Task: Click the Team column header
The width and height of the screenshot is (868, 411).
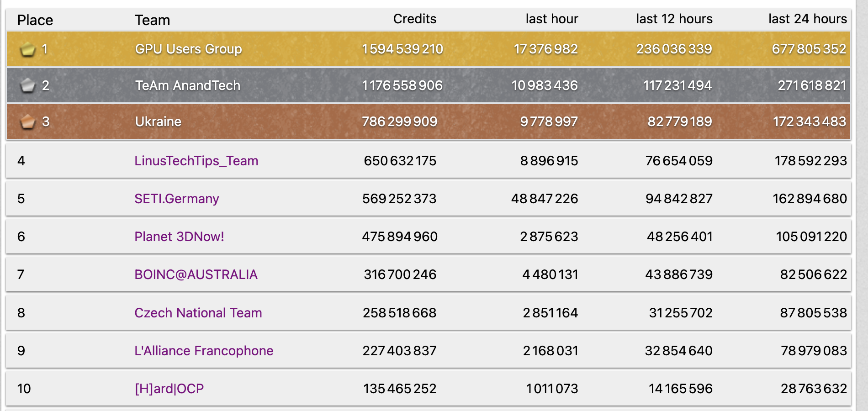Action: pyautogui.click(x=152, y=20)
